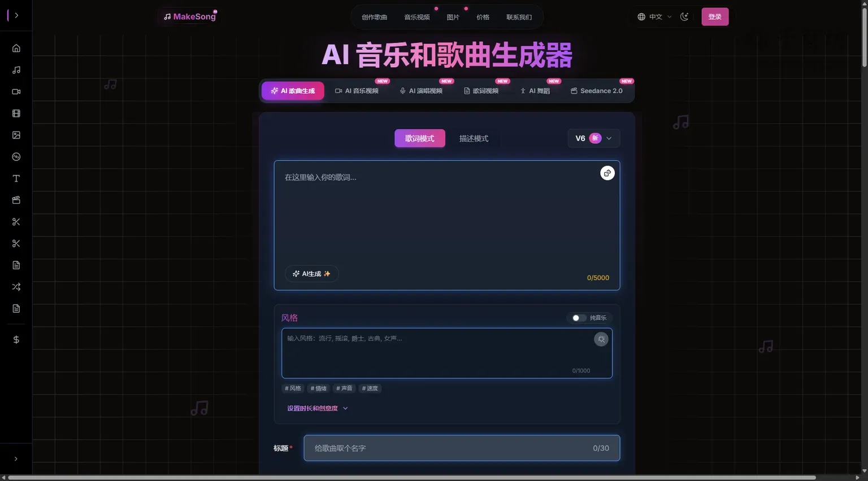Click the dollar sign icon in the sidebar

(16, 339)
